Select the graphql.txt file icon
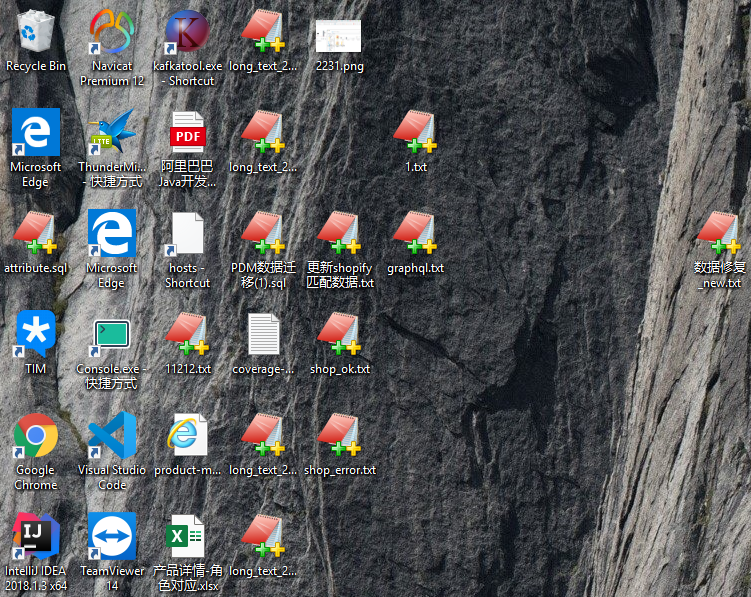 tap(415, 233)
